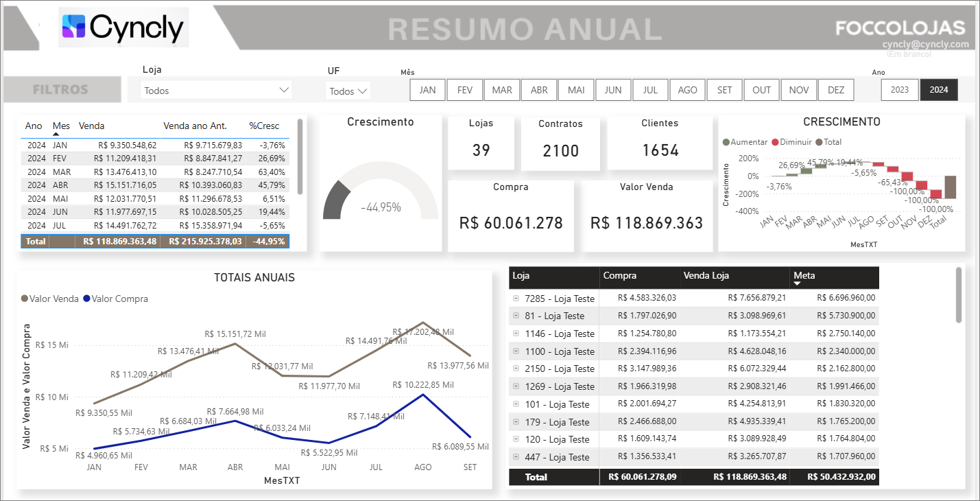Open the UF dropdown
Screen dimensions: 980x501
[x=348, y=91]
